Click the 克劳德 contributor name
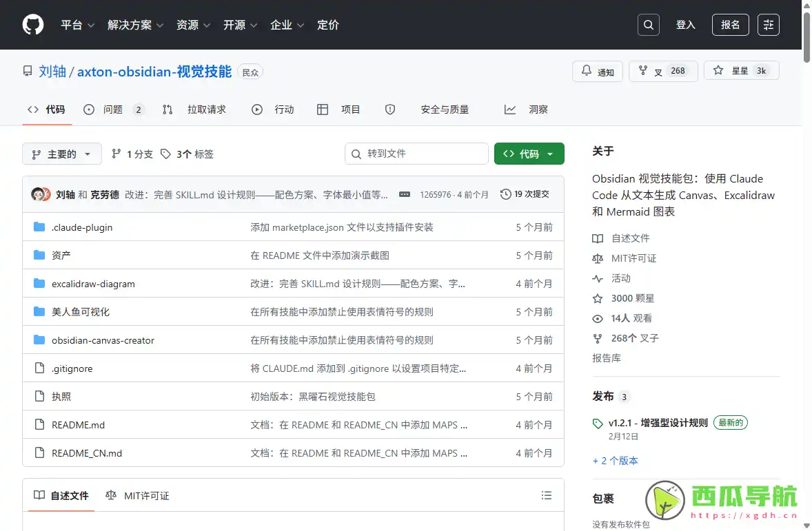Image resolution: width=812 pixels, height=531 pixels. point(105,195)
